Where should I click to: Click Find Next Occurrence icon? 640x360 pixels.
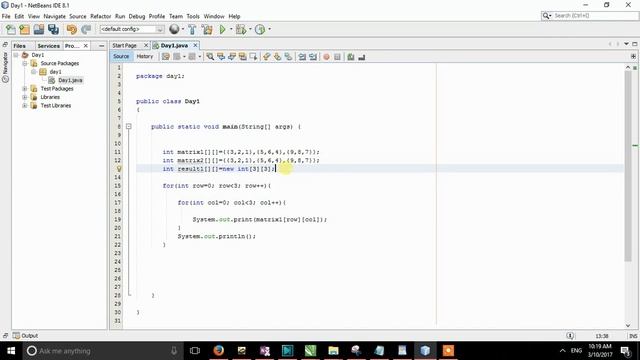(x=231, y=57)
